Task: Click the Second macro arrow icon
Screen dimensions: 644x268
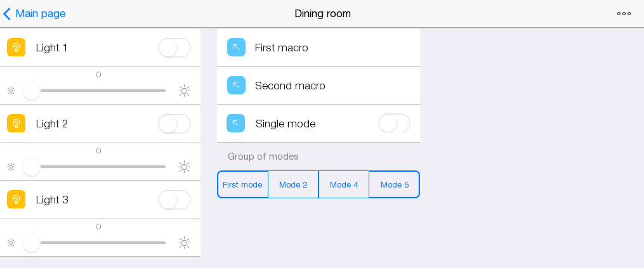Action: pyautogui.click(x=236, y=86)
